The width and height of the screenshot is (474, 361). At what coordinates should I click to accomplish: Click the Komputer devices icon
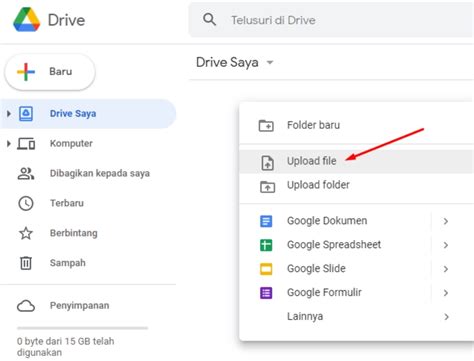[x=26, y=144]
